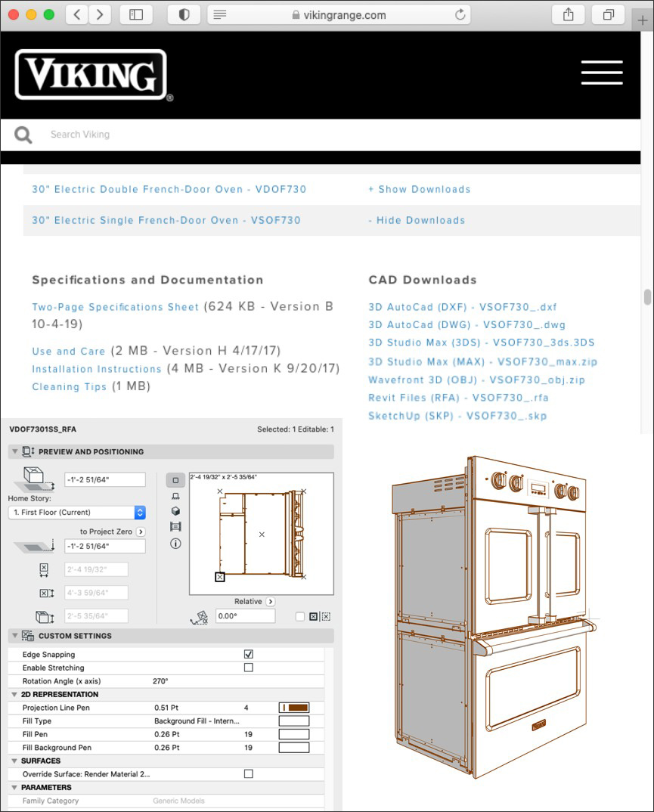Click the Fill Pen swatch

coord(294,734)
